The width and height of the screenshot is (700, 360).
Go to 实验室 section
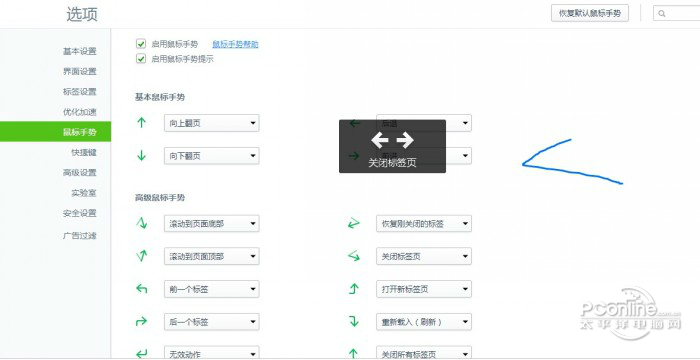[x=83, y=193]
